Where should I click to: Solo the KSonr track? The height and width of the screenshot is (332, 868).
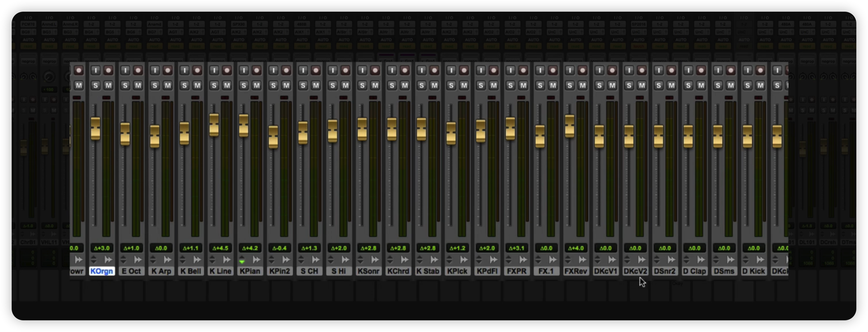tap(362, 85)
